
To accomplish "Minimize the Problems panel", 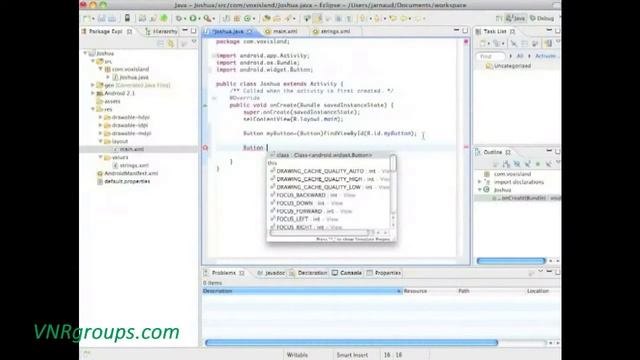I will tap(549, 271).
